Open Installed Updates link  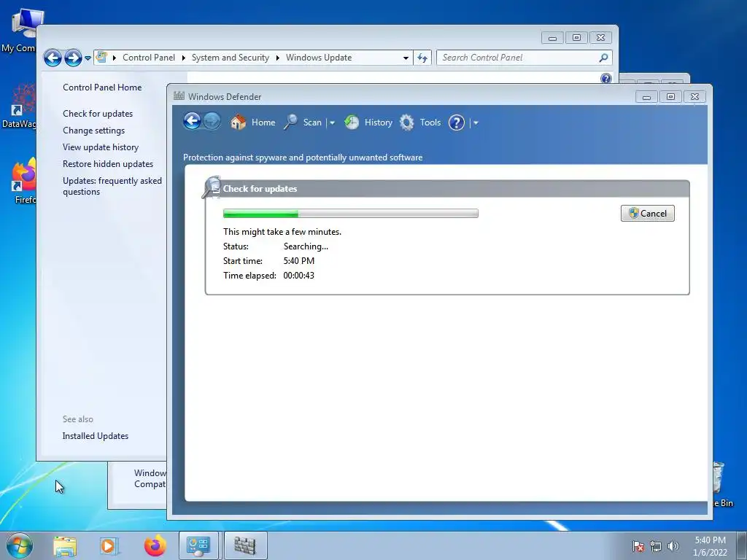(x=96, y=436)
